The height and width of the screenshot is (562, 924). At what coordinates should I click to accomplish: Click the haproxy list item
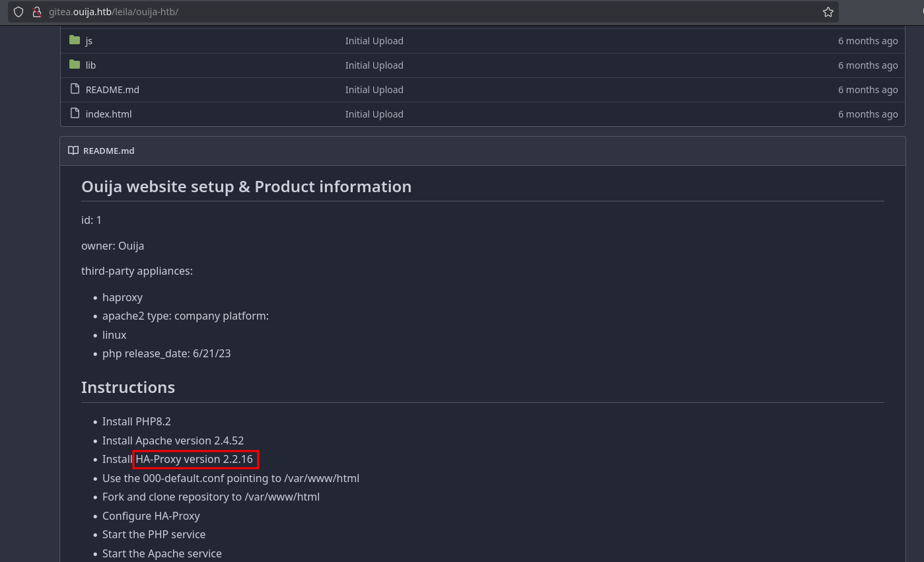(x=122, y=298)
